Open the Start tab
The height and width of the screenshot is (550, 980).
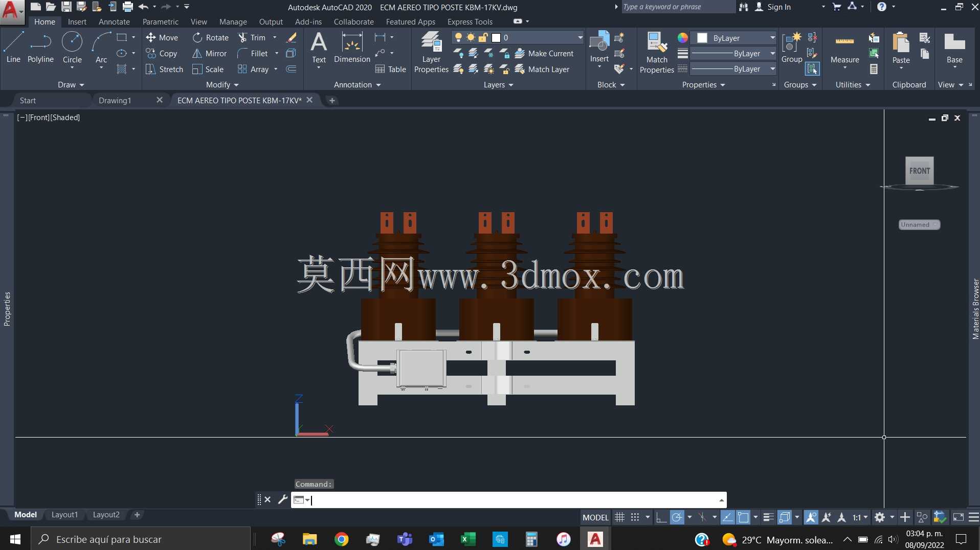point(28,101)
